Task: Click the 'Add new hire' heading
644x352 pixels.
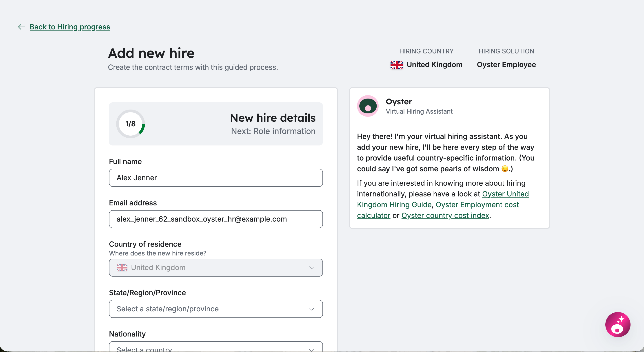Action: click(x=151, y=53)
